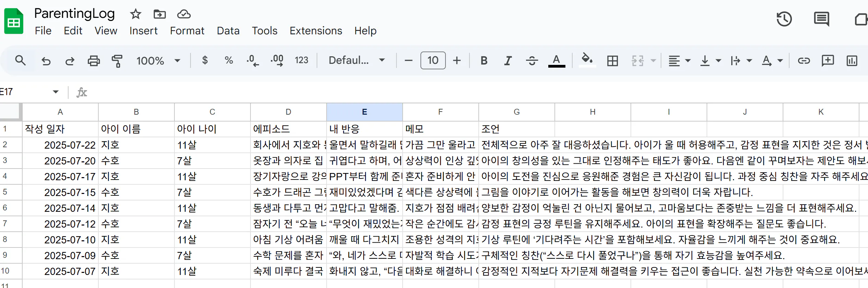Image resolution: width=868 pixels, height=288 pixels.
Task: Open version history clock icon
Action: point(784,19)
